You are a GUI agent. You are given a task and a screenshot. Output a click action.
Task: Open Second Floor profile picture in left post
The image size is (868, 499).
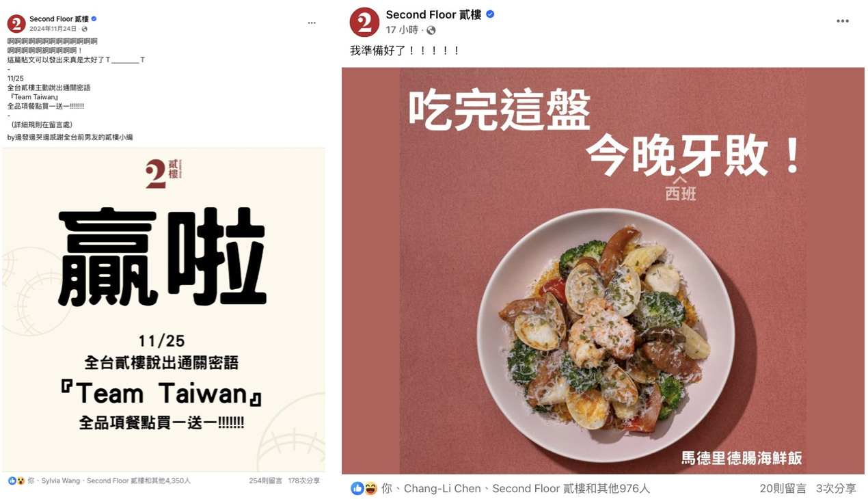[x=16, y=24]
